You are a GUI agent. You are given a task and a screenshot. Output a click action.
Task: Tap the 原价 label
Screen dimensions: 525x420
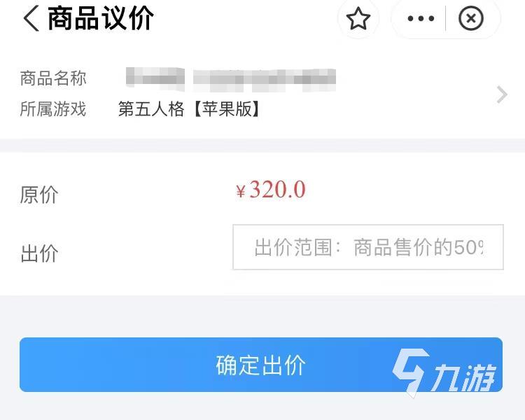39,195
